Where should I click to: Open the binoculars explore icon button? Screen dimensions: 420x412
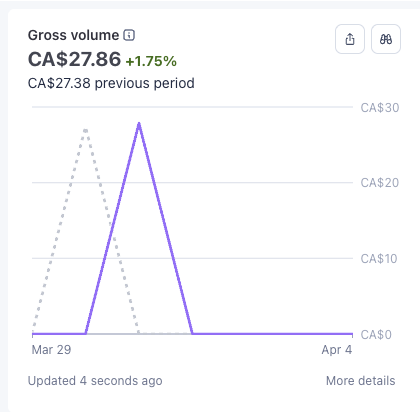386,39
